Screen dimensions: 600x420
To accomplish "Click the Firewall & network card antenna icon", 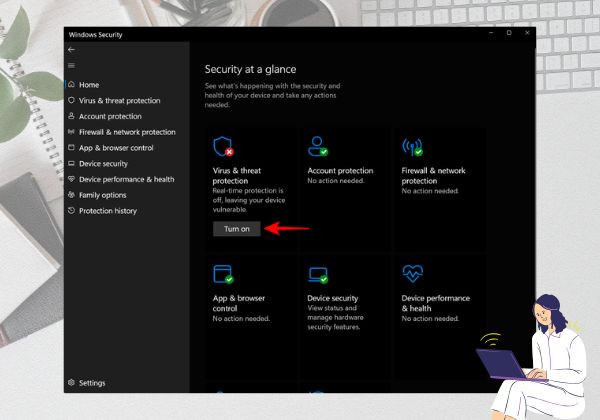I will [x=412, y=147].
